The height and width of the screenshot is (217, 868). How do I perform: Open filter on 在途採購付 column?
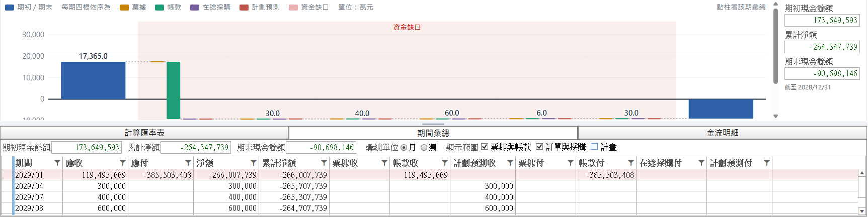[x=701, y=163]
